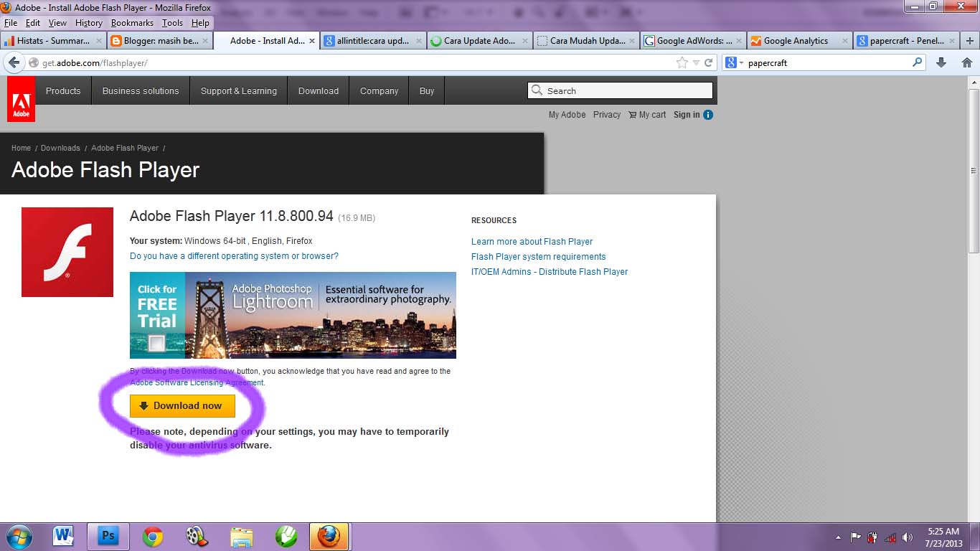Bookmark this page with the star icon
980x551 pixels.
682,63
